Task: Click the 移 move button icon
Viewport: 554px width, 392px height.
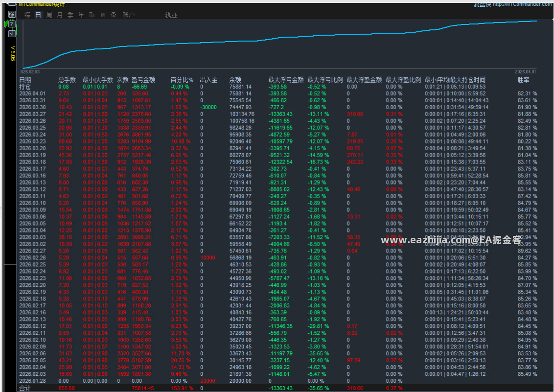Action: [12, 14]
